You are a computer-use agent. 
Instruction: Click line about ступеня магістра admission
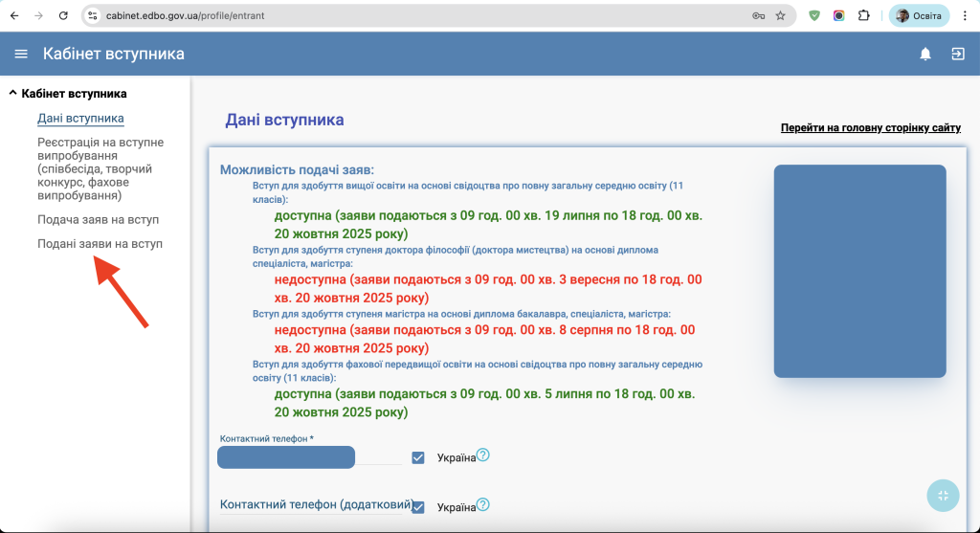coord(461,314)
